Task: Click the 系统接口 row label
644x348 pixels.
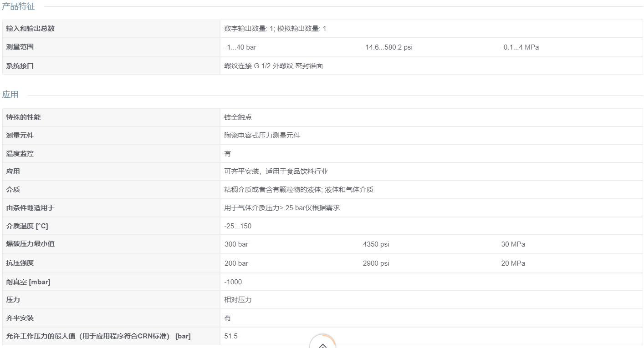Action: (20, 66)
